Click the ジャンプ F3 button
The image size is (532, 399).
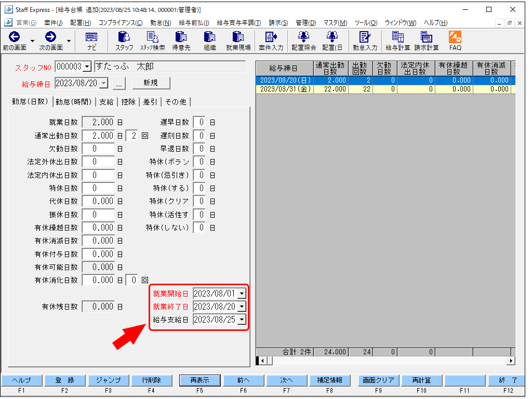pos(108,380)
